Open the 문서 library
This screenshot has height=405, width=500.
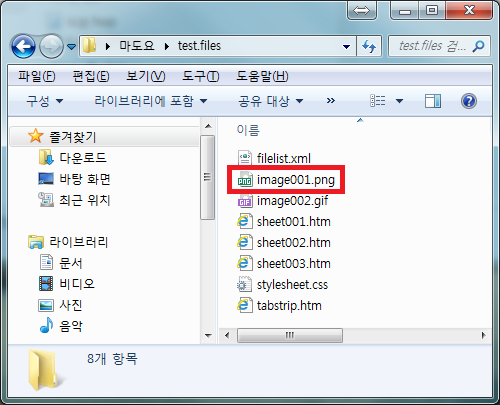70,263
